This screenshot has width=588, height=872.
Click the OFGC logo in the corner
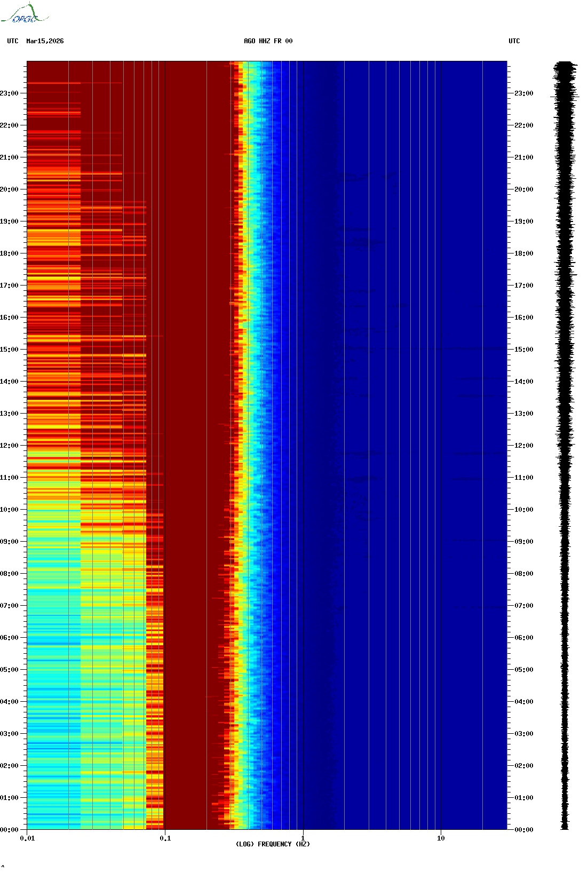coord(25,13)
